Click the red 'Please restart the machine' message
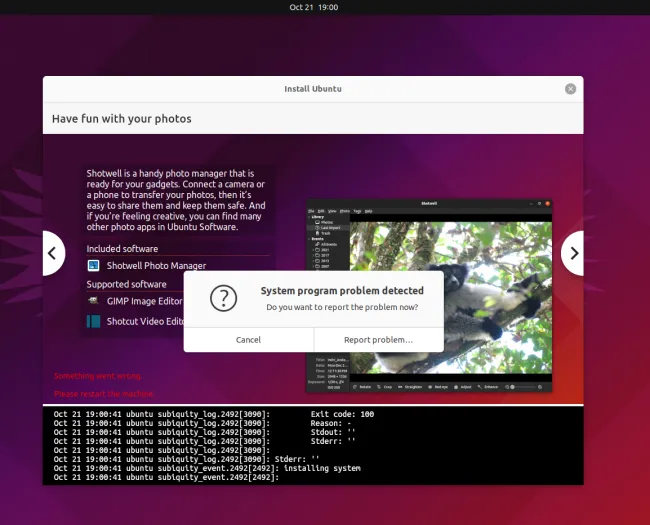 (104, 394)
